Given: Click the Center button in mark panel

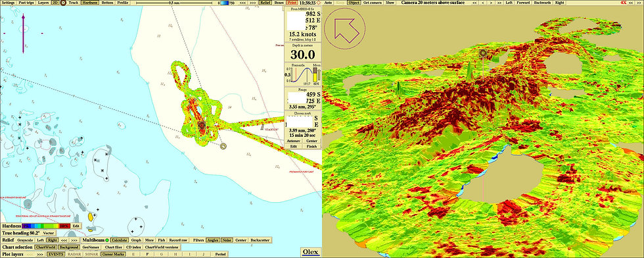Looking at the screenshot, I should point(311,140).
